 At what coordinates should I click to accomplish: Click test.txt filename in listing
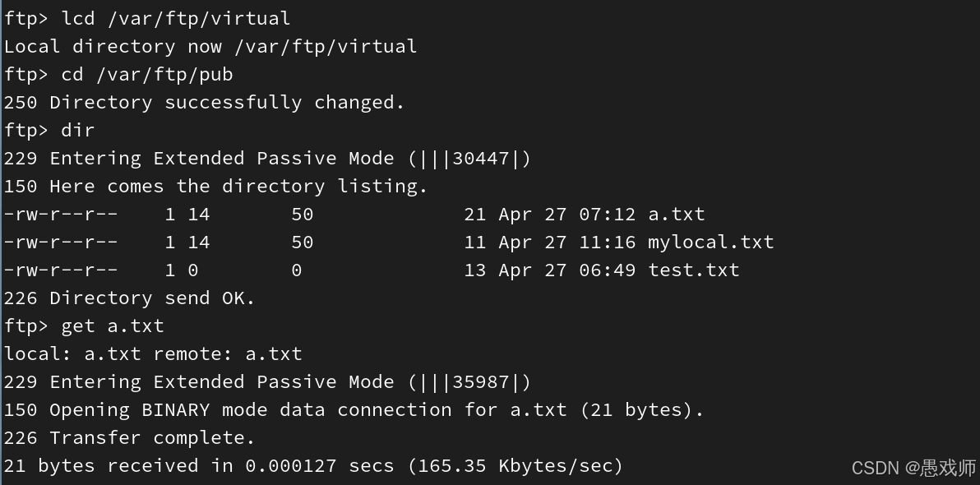coord(694,270)
